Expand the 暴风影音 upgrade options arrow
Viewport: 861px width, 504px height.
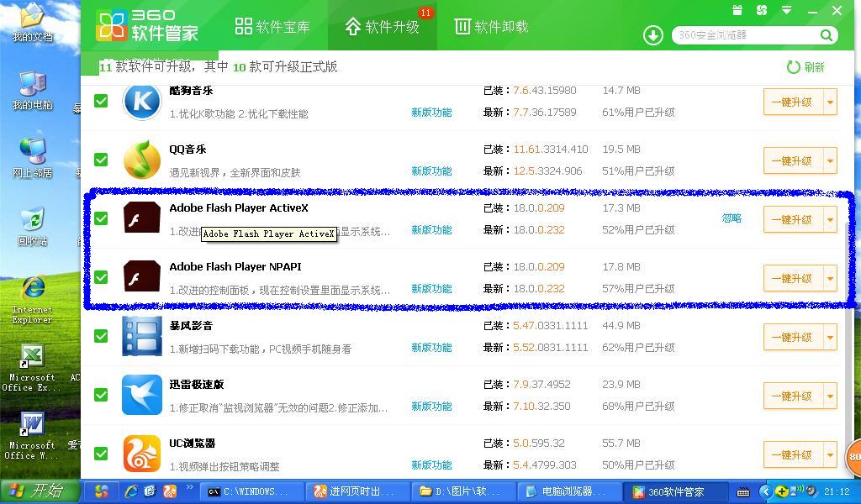pos(830,337)
